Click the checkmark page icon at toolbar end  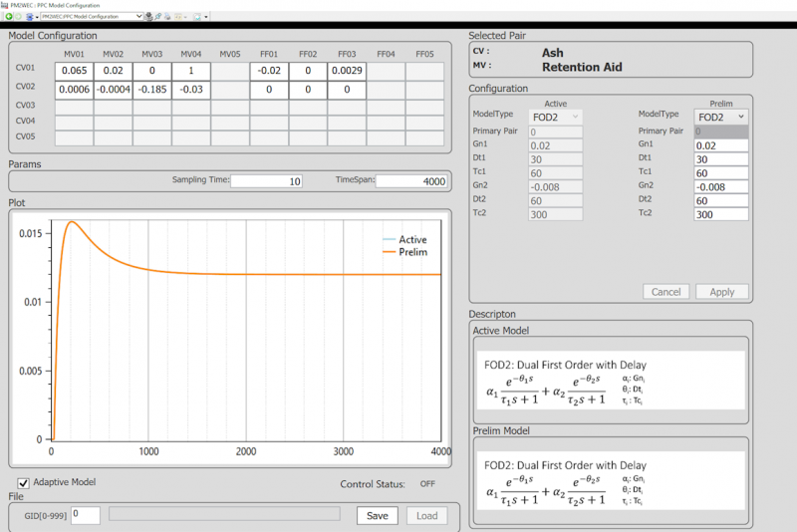[x=197, y=17]
